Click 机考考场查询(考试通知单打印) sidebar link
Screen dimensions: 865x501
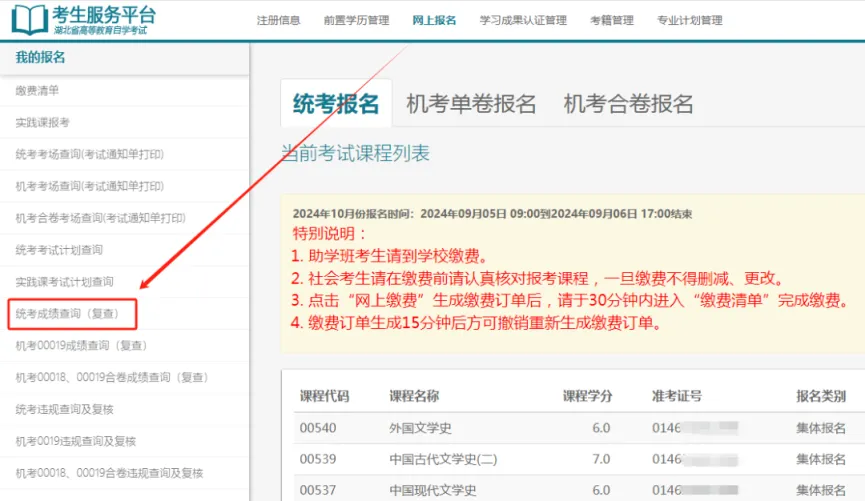(89, 186)
